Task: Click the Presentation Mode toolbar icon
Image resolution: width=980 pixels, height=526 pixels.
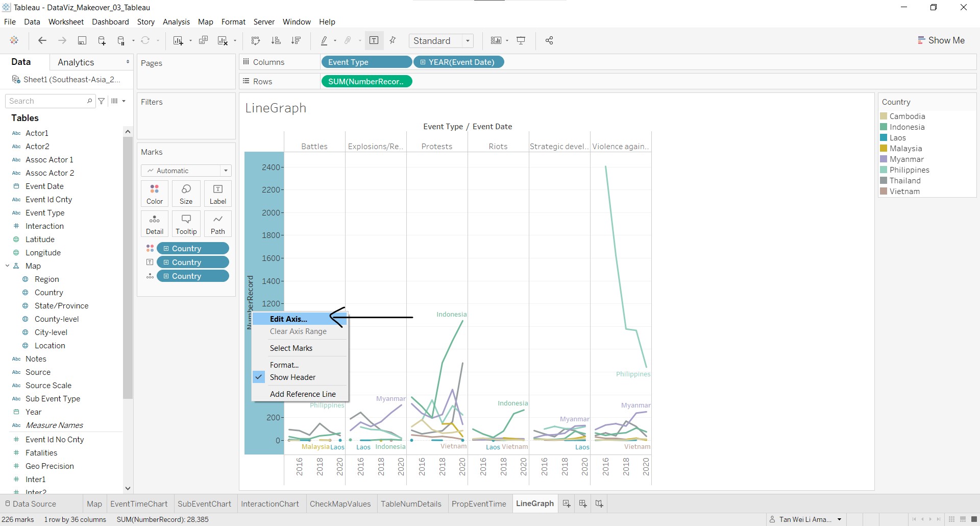Action: pos(521,41)
